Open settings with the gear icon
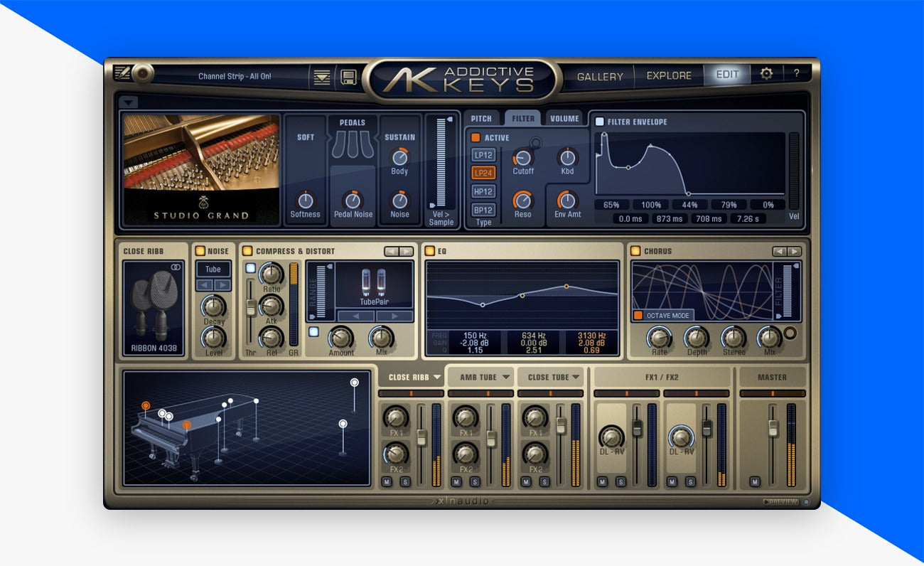The image size is (924, 566). [x=766, y=73]
